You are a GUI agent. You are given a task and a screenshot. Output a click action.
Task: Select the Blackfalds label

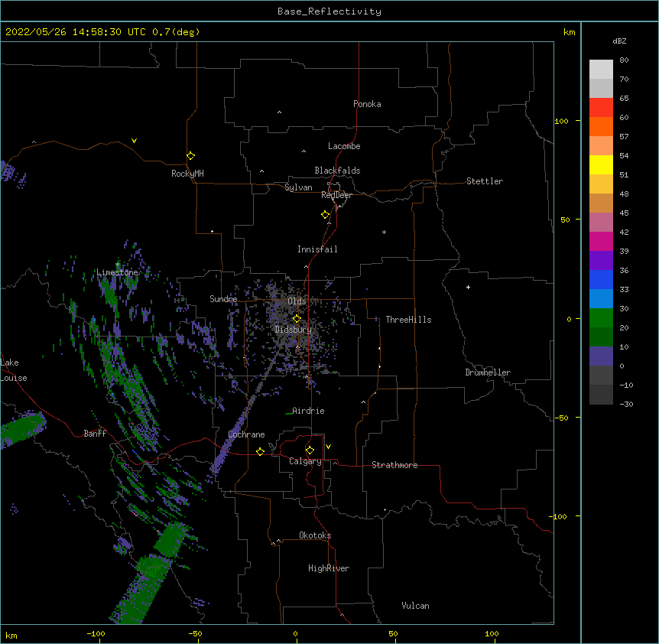pos(337,171)
